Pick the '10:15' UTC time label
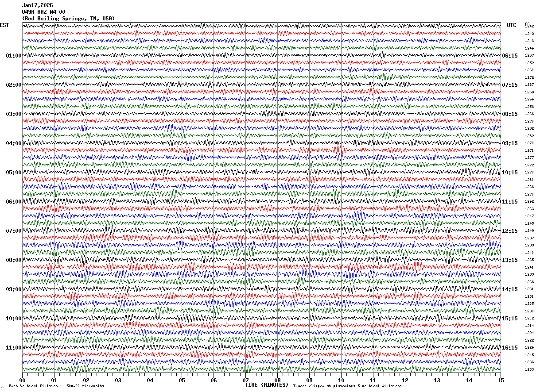The width and height of the screenshot is (536, 392). [x=510, y=173]
